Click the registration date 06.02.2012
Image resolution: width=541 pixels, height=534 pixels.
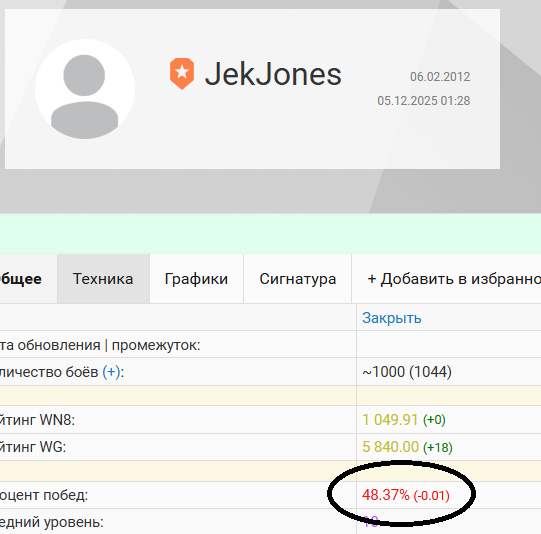click(x=440, y=77)
